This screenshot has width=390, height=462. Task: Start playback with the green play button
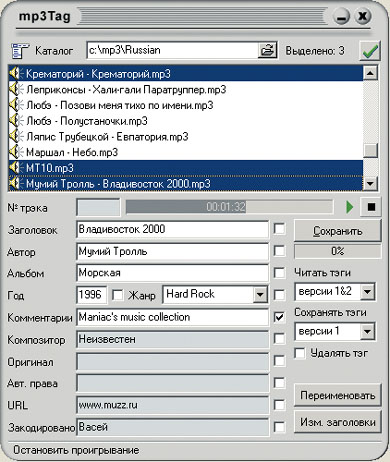[349, 207]
